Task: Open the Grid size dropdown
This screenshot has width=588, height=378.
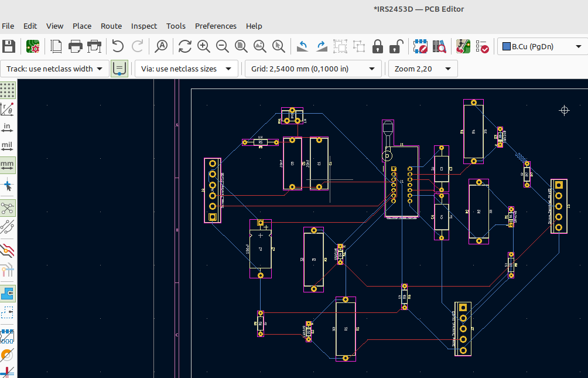Action: click(313, 69)
